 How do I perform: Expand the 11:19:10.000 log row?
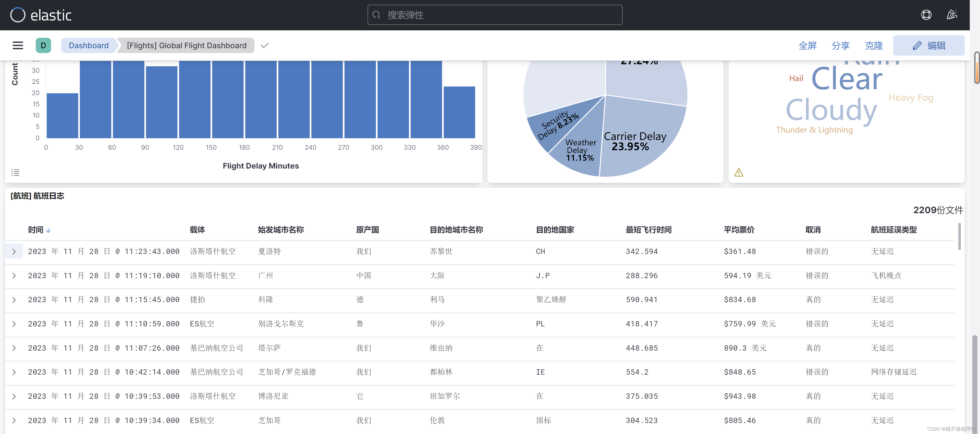[14, 276]
